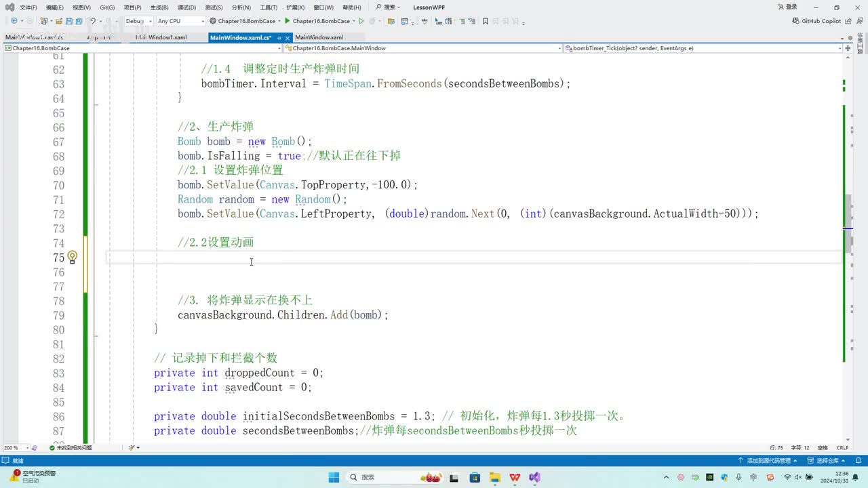Open the 帮助(H) menu
Screen dimensions: 868x488
click(x=351, y=7)
